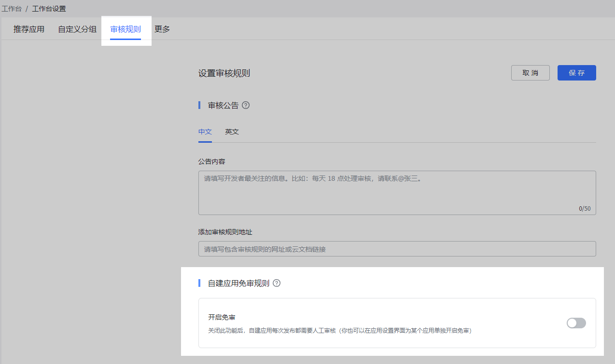Click the 设置审核规则 heading

click(x=224, y=73)
